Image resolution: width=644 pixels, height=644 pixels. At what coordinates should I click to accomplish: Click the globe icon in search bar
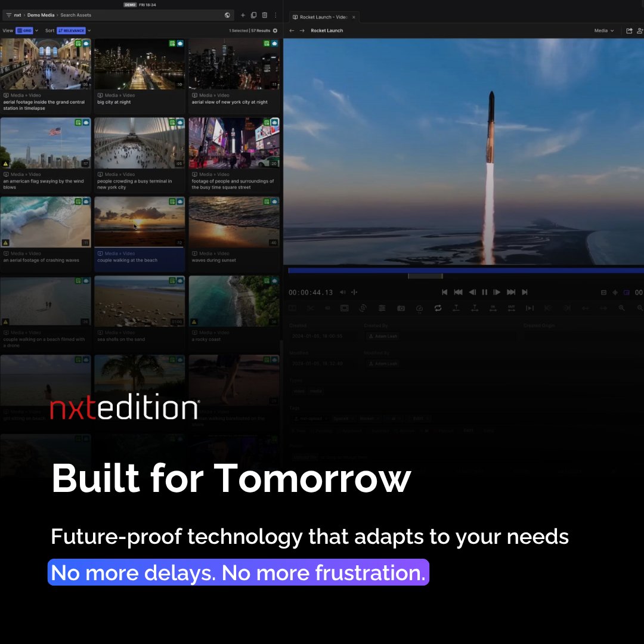point(227,15)
